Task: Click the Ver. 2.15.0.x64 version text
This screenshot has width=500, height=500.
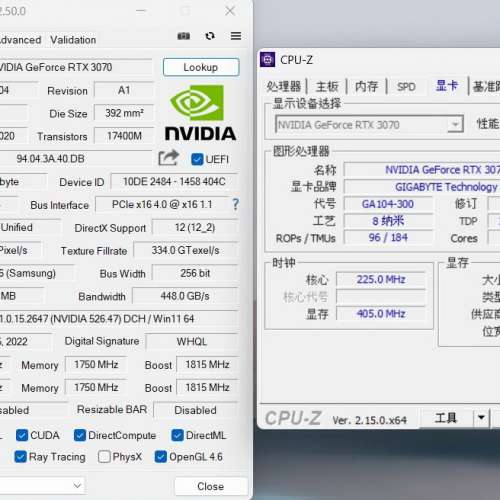Action: coord(369,420)
